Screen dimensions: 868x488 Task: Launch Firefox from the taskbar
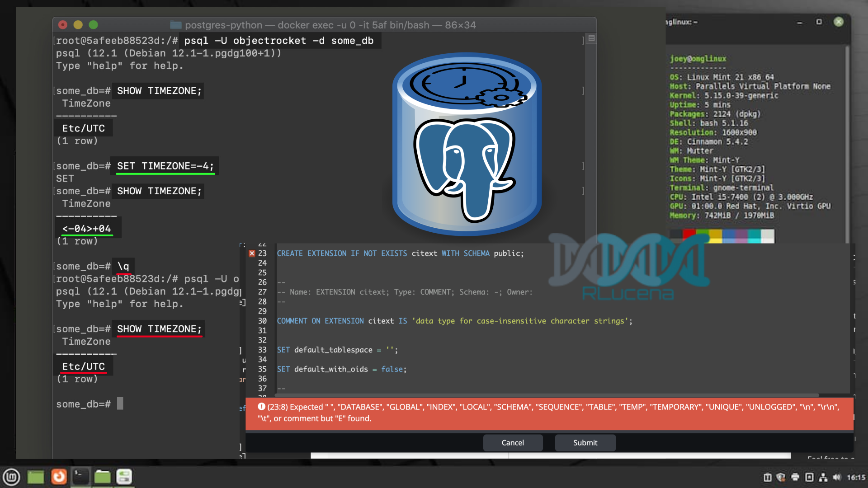tap(59, 477)
